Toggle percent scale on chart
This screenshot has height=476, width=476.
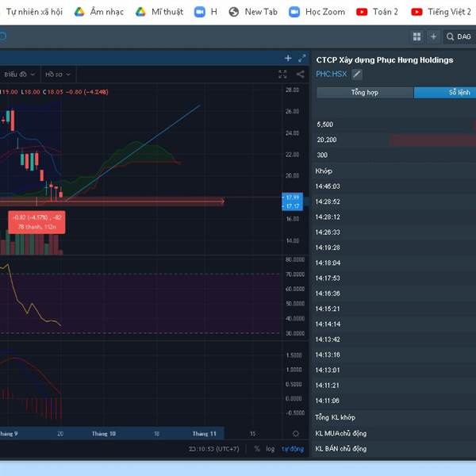click(x=257, y=449)
